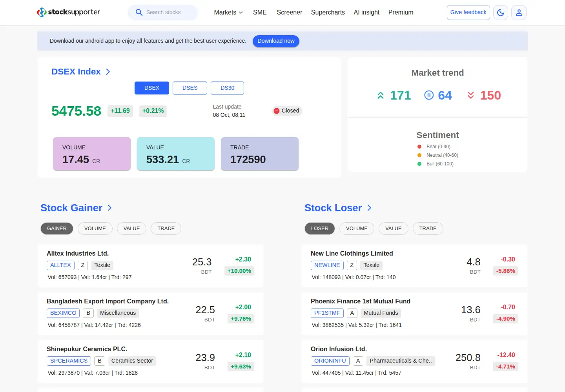This screenshot has width=565, height=392.
Task: Click the stocksupporter logo
Action: [68, 12]
